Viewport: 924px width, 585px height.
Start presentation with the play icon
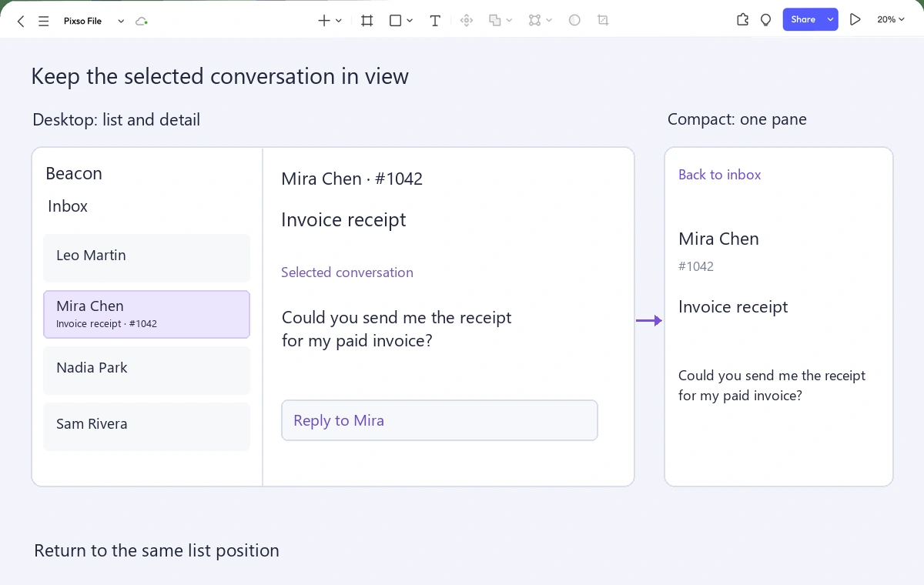point(855,20)
